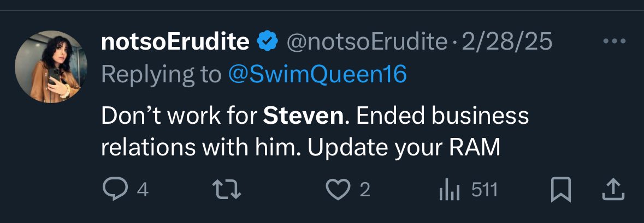This screenshot has height=223, width=644.
Task: Visit the @SwimQueen16 mention link
Action: tap(317, 75)
